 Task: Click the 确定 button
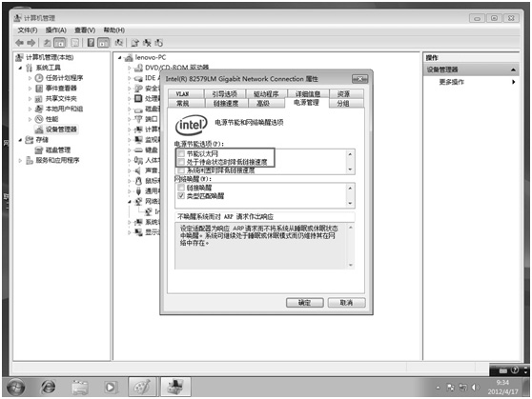coord(304,303)
